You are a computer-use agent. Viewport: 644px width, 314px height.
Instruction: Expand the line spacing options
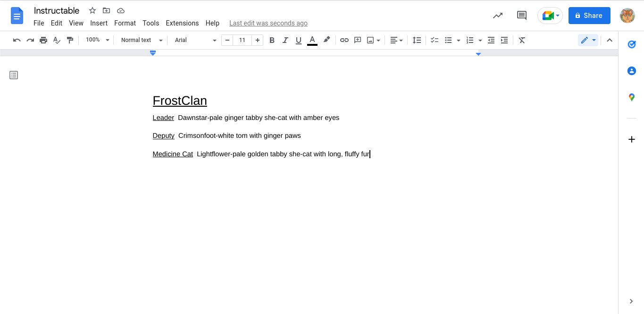coord(417,40)
